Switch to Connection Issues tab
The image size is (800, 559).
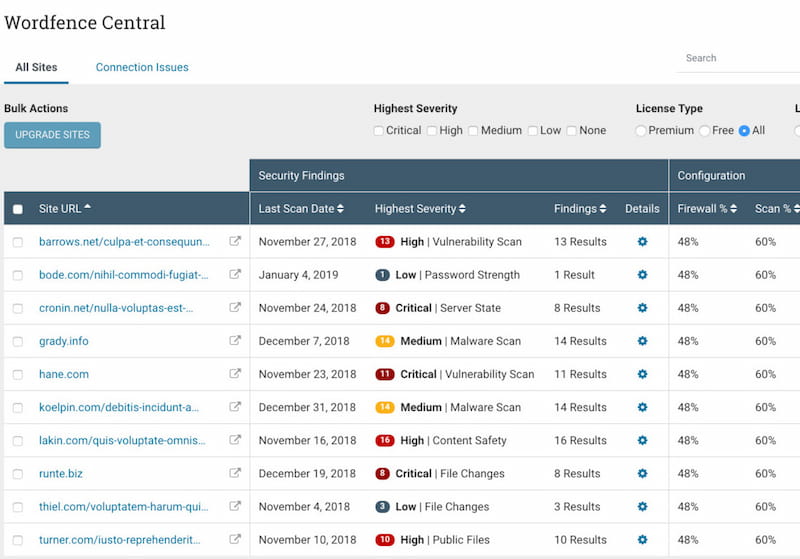(142, 67)
